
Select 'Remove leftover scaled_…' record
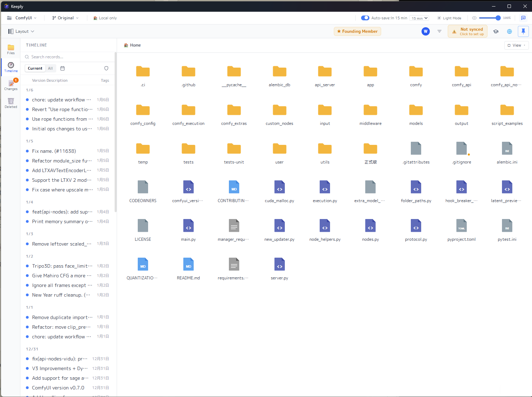click(x=68, y=244)
